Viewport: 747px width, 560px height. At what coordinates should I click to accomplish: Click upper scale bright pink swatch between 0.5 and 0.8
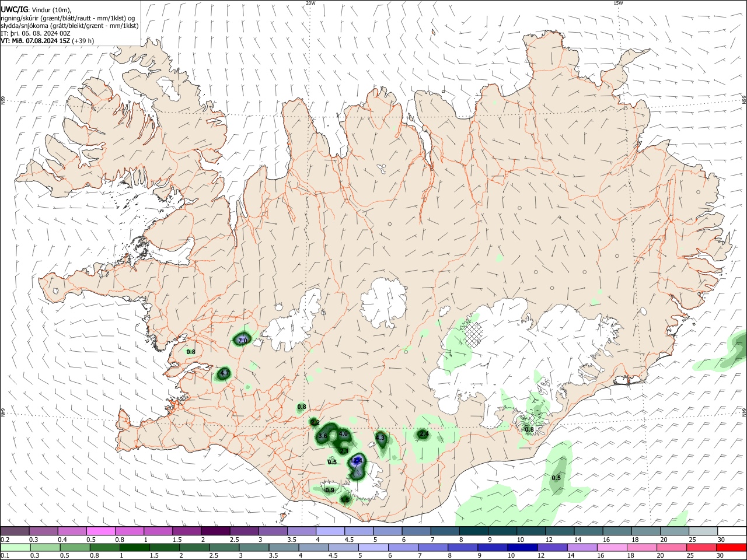point(101,531)
